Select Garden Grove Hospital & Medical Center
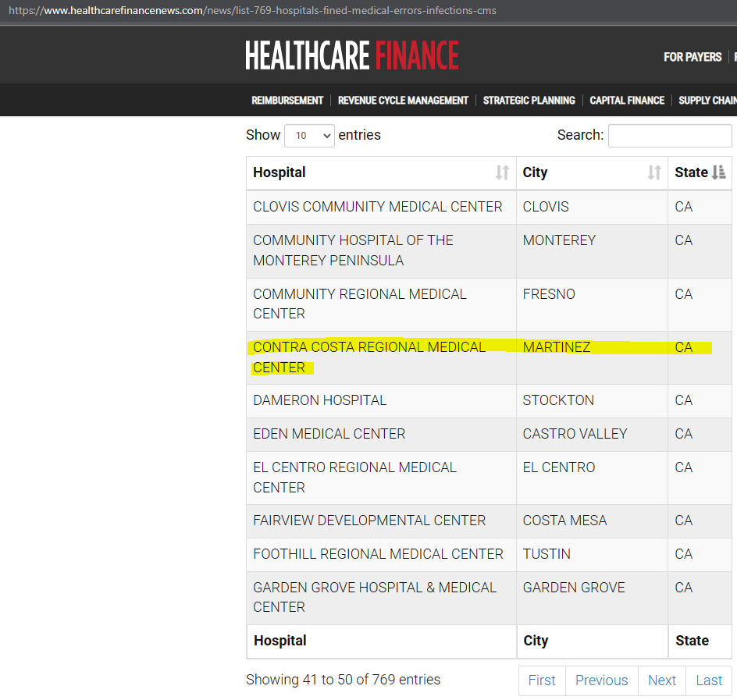The height and width of the screenshot is (700, 737). pos(381,598)
